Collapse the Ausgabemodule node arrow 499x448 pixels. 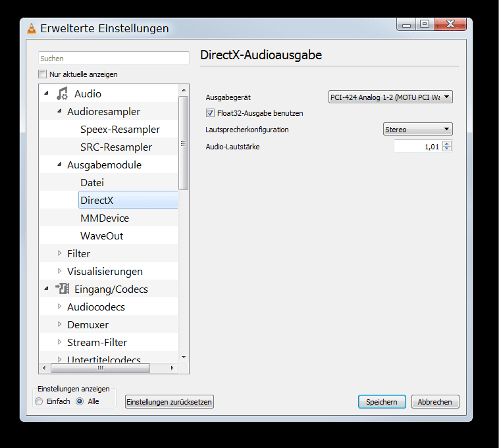coord(59,164)
